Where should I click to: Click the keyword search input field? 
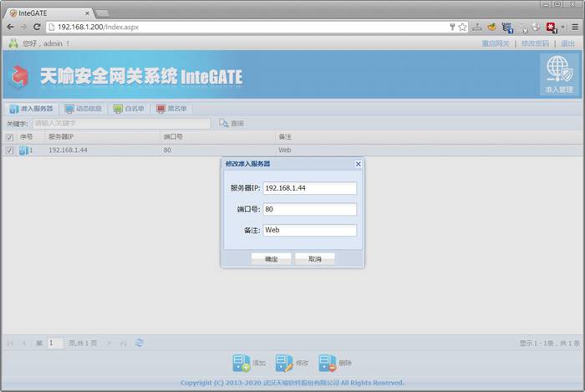coord(122,123)
